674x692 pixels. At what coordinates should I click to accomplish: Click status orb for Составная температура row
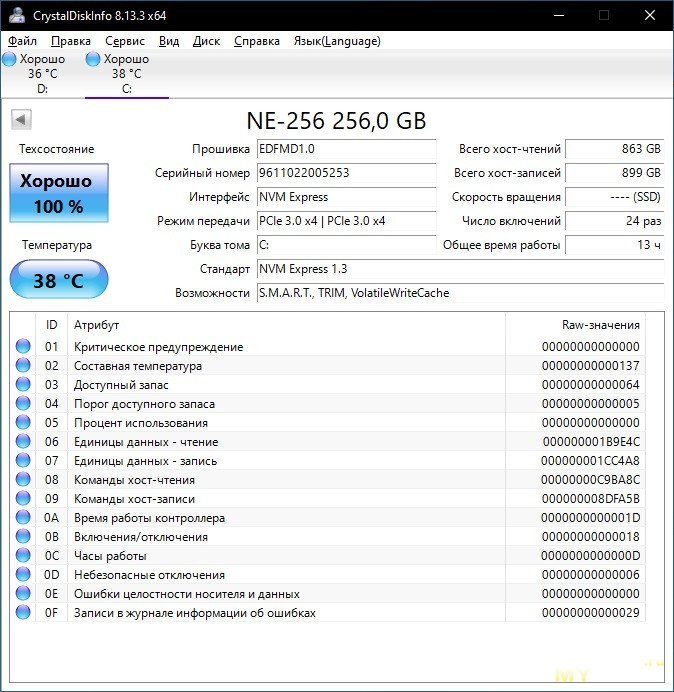[x=23, y=366]
